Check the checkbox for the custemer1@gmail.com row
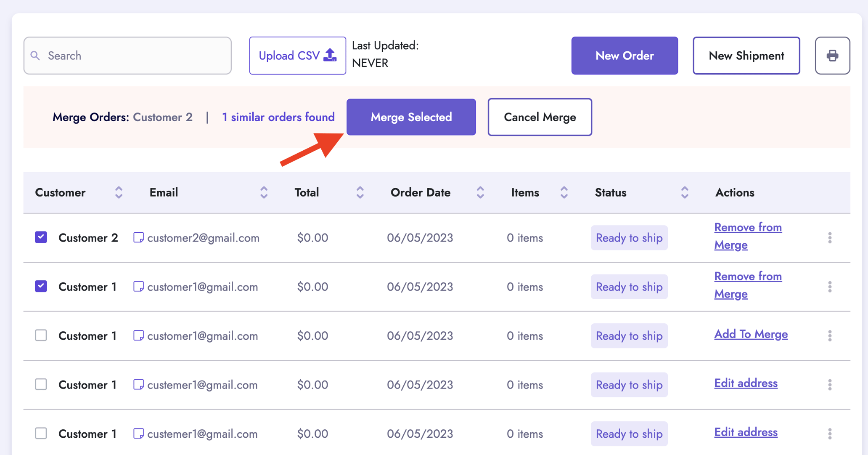The image size is (868, 455). point(41,384)
